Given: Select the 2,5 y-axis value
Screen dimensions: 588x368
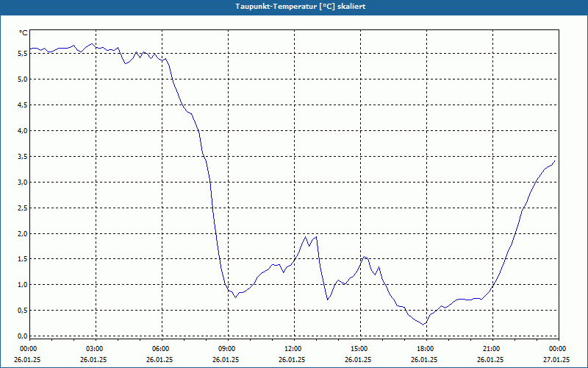Looking at the screenshot, I should pyautogui.click(x=23, y=208).
